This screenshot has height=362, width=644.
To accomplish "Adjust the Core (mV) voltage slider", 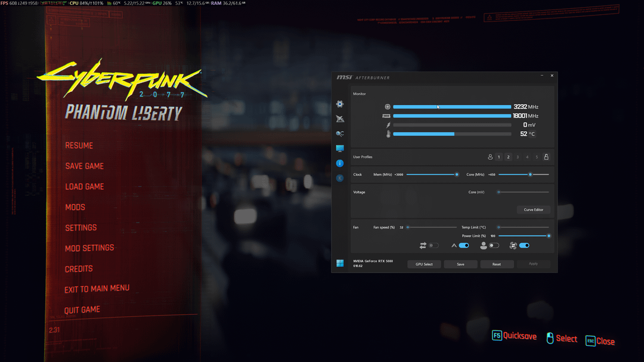I will point(524,192).
